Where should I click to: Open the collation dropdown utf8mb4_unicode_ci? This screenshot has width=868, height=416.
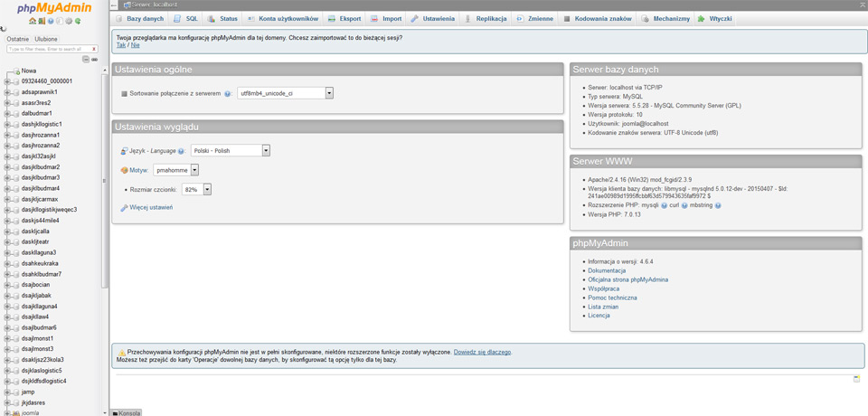pos(285,94)
